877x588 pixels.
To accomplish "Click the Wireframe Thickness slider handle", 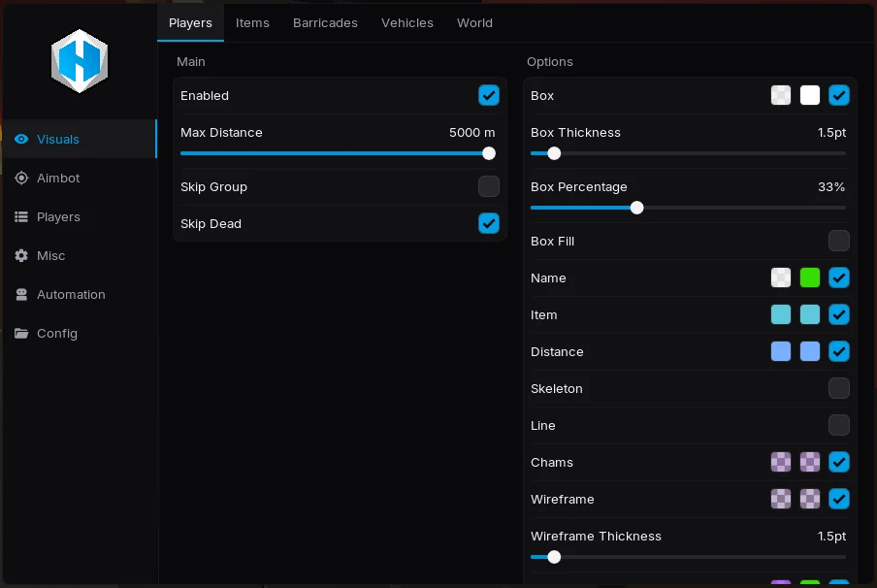I will pos(554,557).
